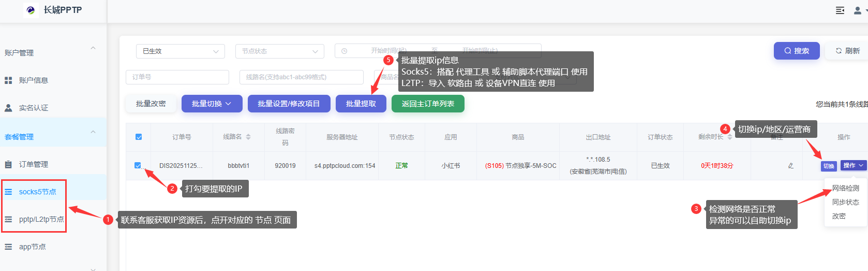Click the 批量设置/修改项目 button

[289, 104]
